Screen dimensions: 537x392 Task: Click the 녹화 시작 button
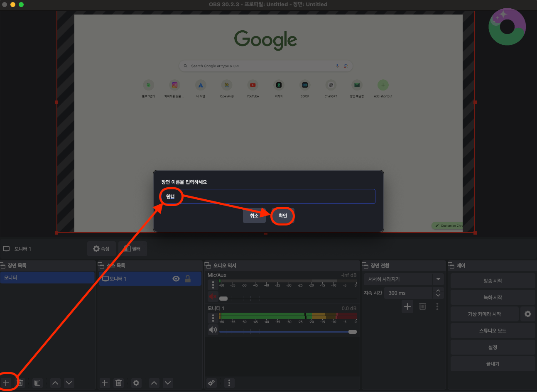click(493, 297)
